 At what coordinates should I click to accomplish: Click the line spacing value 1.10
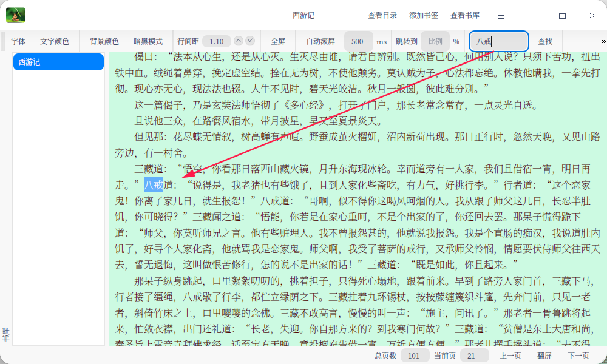point(217,41)
